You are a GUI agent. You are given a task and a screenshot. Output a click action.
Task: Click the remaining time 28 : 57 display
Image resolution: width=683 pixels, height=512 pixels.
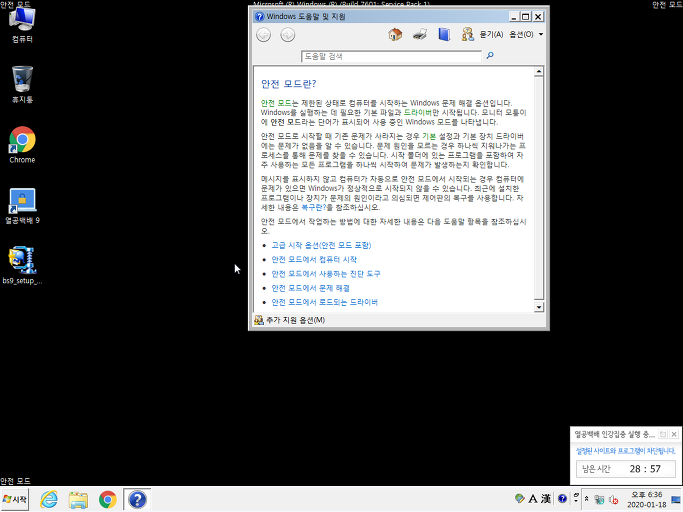point(645,469)
